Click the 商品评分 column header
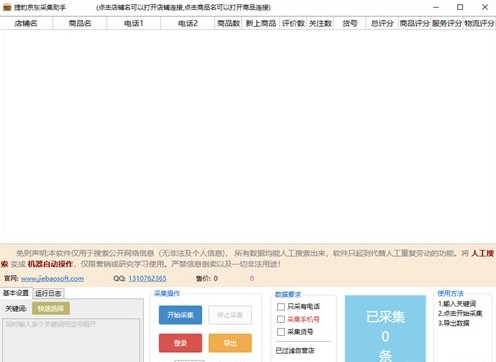This screenshot has width=496, height=362. point(414,23)
